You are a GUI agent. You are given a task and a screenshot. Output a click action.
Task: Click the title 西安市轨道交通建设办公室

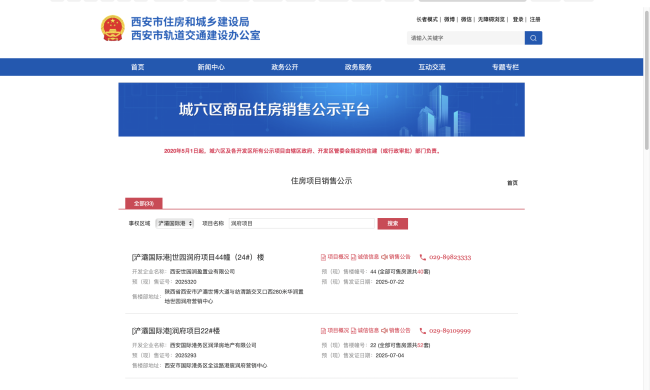(x=196, y=35)
